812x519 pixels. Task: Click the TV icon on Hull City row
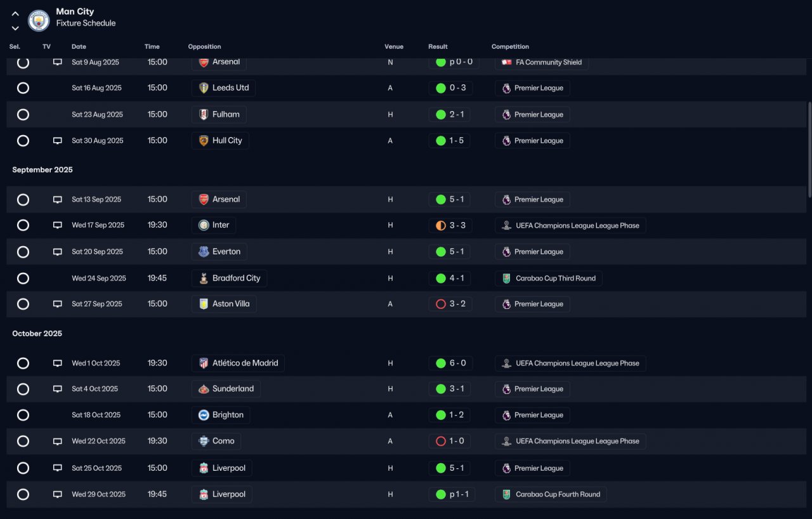pyautogui.click(x=58, y=141)
